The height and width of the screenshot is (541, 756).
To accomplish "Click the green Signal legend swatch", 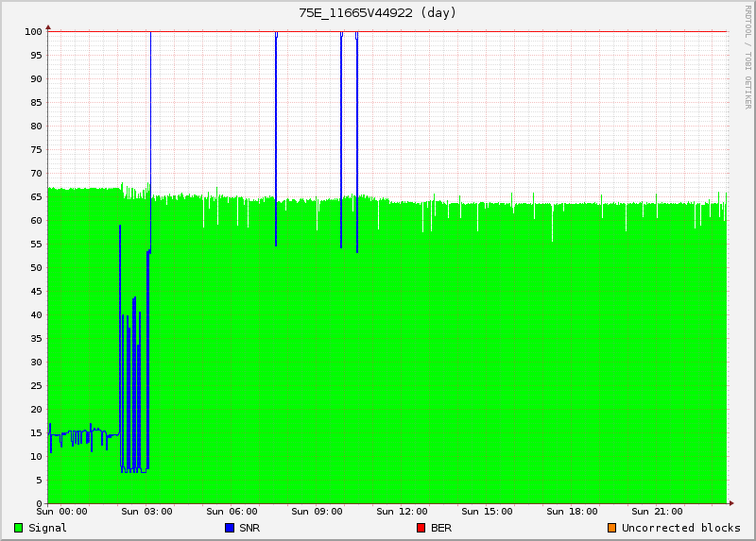I will [x=18, y=528].
